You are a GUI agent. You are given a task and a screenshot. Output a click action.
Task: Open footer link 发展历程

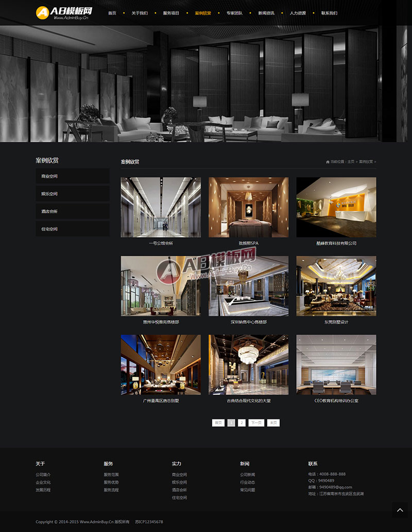tap(43, 490)
